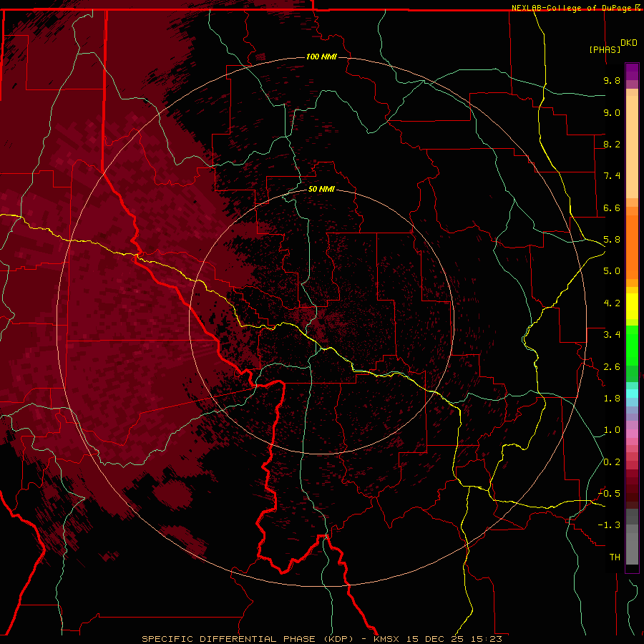Select the [PHAS] legend label

pyautogui.click(x=605, y=49)
